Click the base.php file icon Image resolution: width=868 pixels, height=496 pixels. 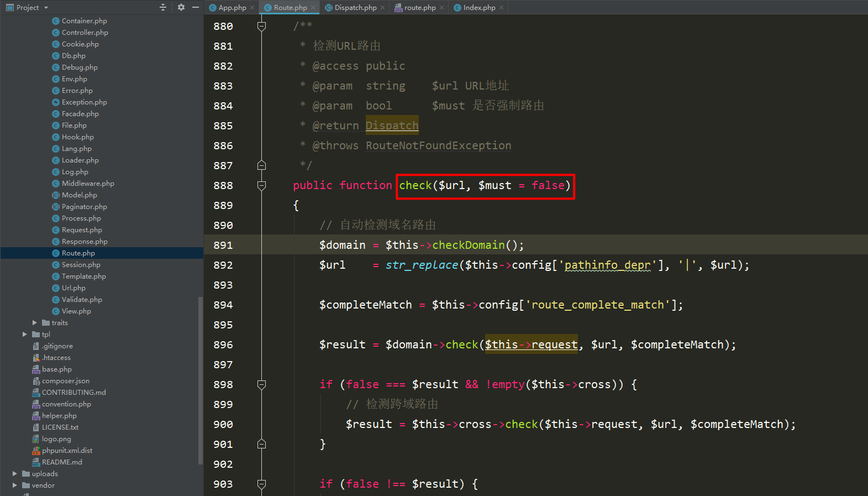(x=36, y=369)
